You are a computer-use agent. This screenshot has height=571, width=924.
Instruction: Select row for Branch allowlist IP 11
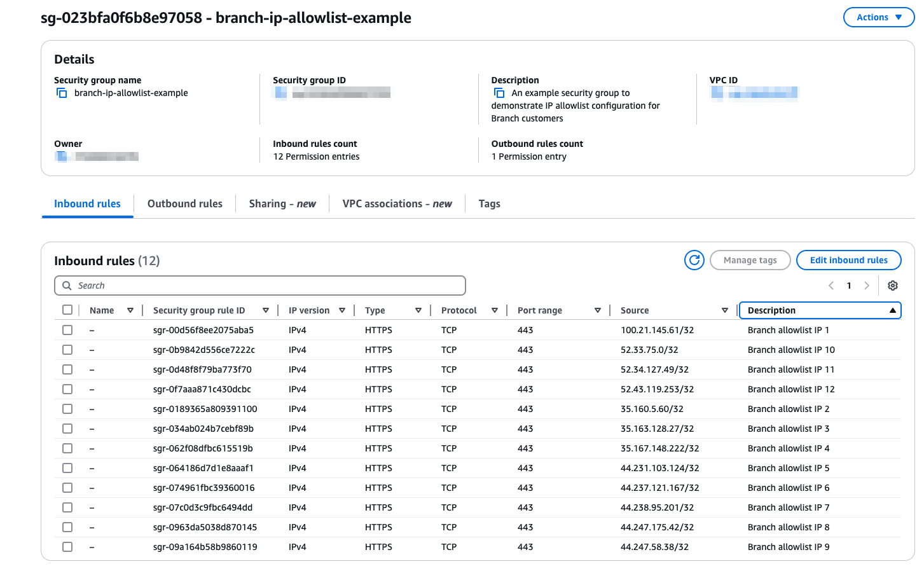[x=67, y=369]
